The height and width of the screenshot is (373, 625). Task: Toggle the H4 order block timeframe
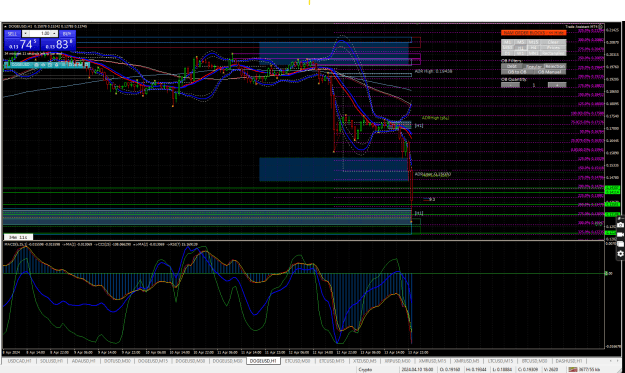click(533, 48)
